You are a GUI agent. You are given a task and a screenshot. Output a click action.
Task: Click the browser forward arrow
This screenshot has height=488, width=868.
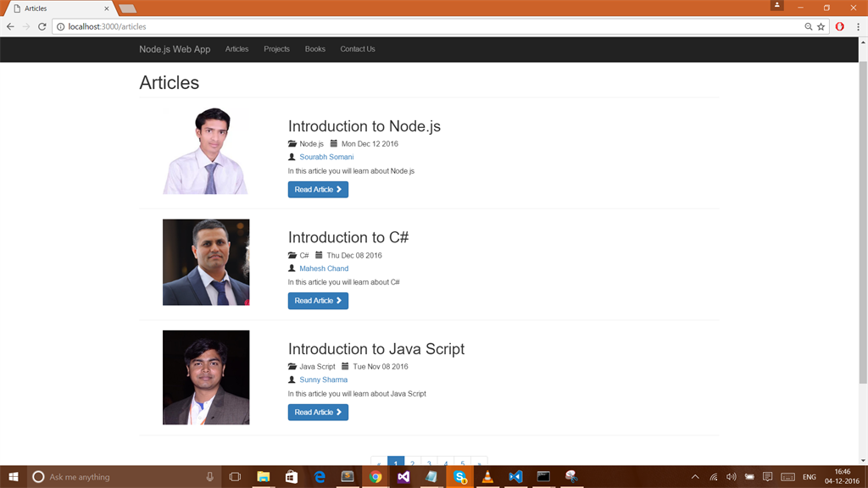[x=26, y=26]
